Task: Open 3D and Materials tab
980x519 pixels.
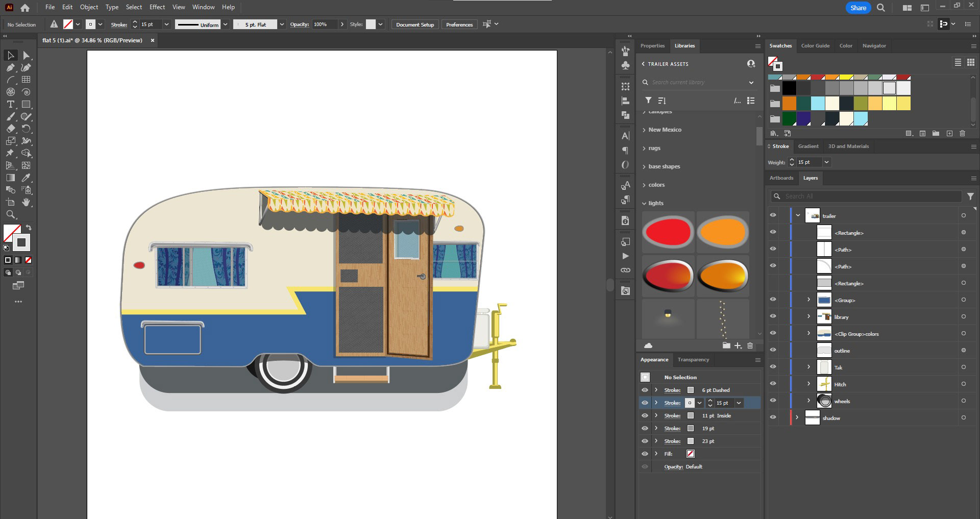Action: (848, 146)
